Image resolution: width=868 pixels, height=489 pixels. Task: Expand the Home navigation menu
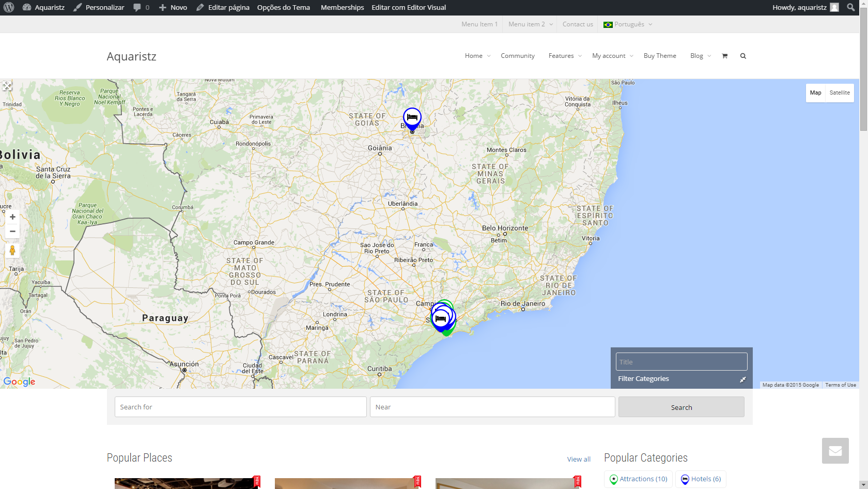(477, 56)
